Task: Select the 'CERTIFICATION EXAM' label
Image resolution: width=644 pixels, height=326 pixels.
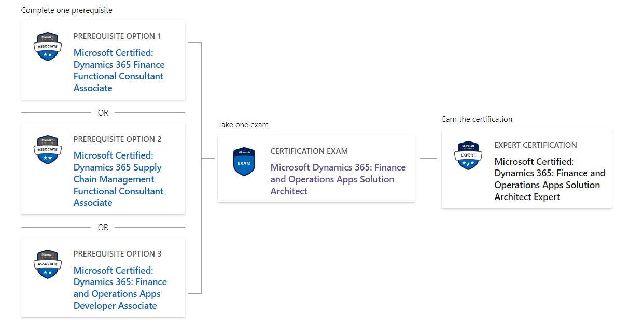Action: (309, 151)
